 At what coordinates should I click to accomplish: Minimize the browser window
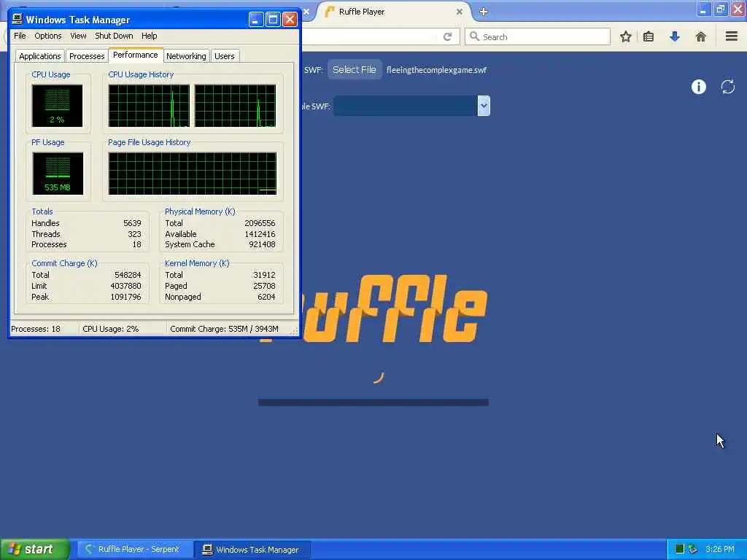(703, 9)
